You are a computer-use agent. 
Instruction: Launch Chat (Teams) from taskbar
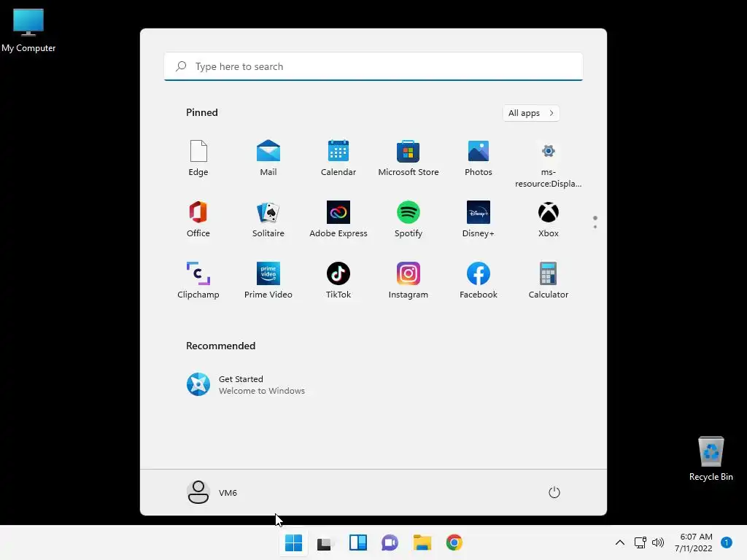[x=390, y=542]
